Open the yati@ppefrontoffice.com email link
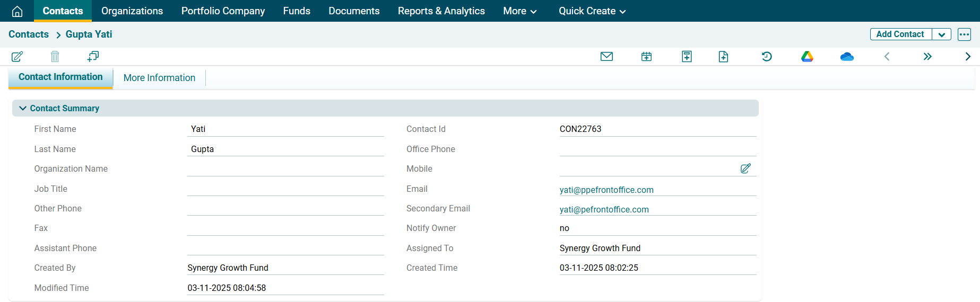Image resolution: width=980 pixels, height=302 pixels. 606,190
